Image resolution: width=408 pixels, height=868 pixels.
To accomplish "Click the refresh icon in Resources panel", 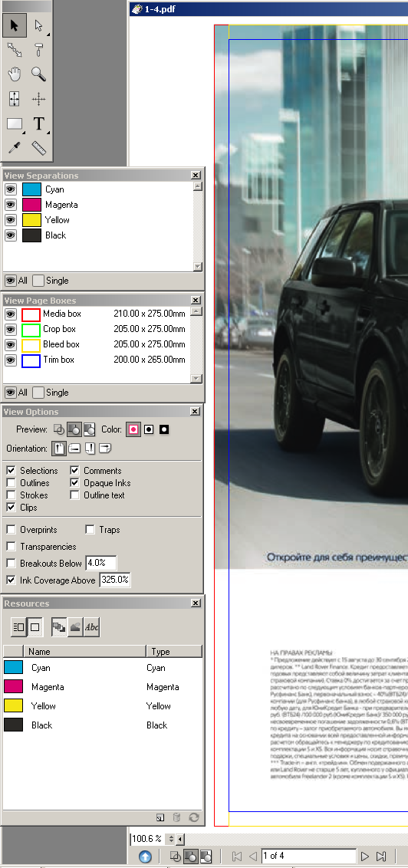I will tap(194, 817).
